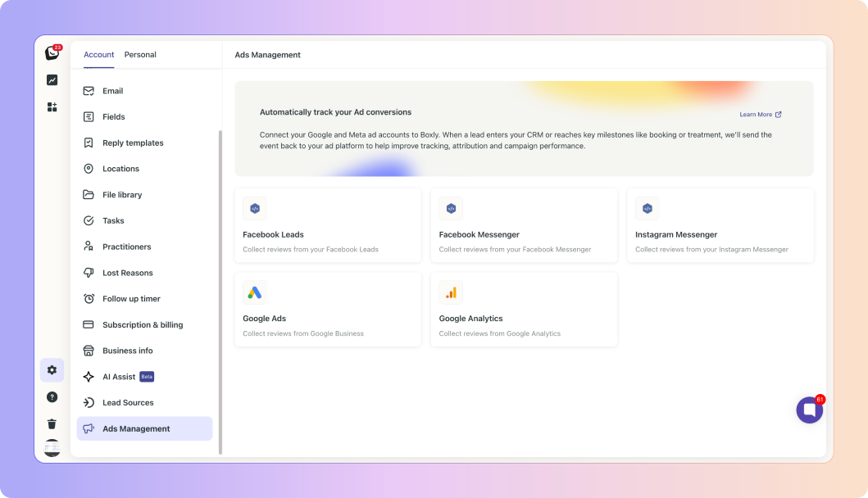Click 'Ads Management' page header text
868x498 pixels.
267,55
